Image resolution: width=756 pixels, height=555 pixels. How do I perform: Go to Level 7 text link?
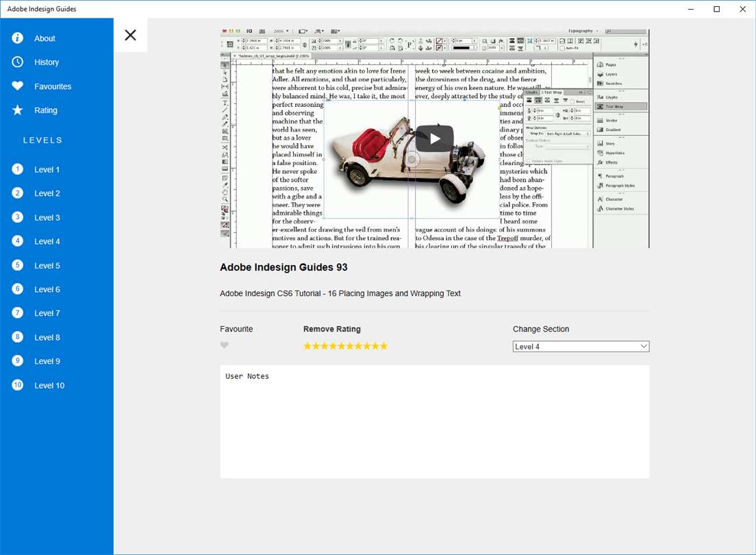[x=47, y=313]
